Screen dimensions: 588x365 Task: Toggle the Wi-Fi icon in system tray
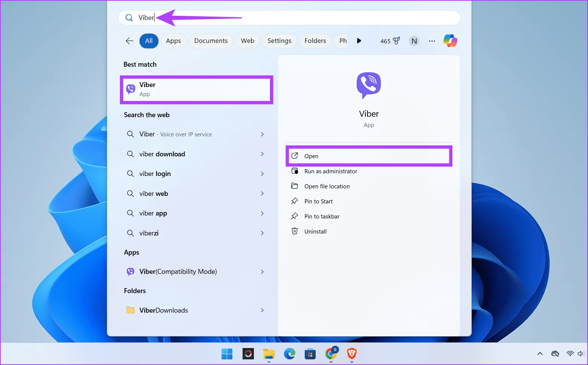tap(570, 354)
